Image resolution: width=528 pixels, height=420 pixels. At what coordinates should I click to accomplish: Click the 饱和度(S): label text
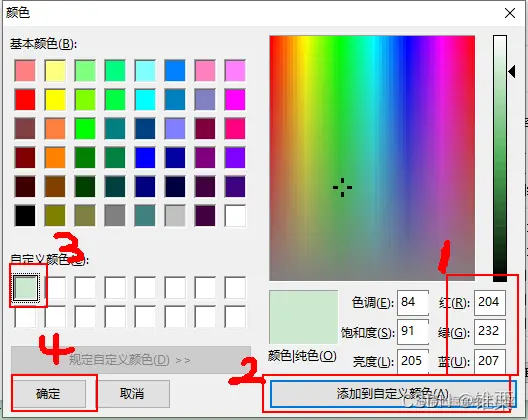(x=367, y=332)
